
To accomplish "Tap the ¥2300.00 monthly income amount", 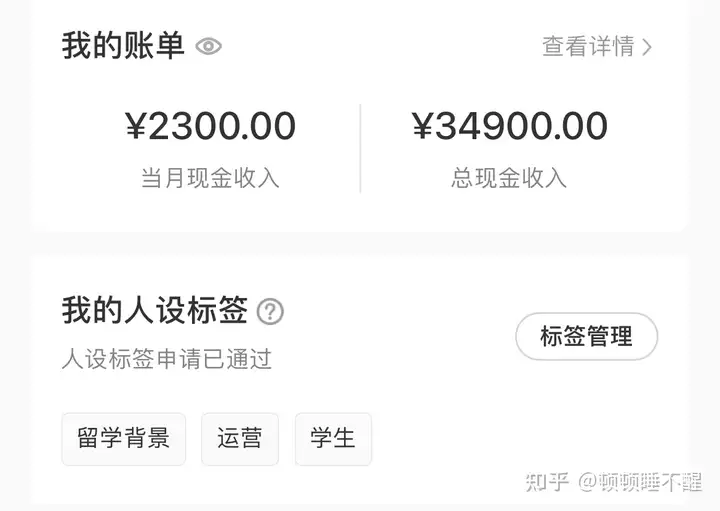I will point(210,126).
